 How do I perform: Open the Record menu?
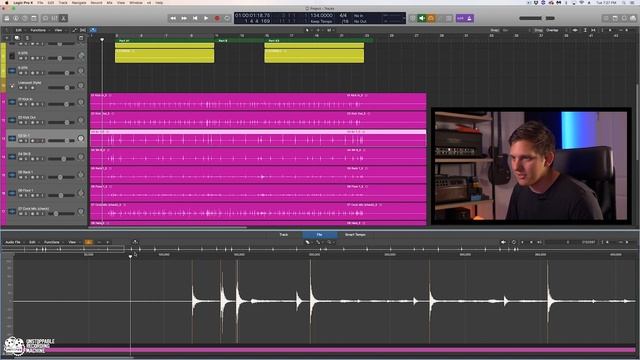click(x=96, y=2)
